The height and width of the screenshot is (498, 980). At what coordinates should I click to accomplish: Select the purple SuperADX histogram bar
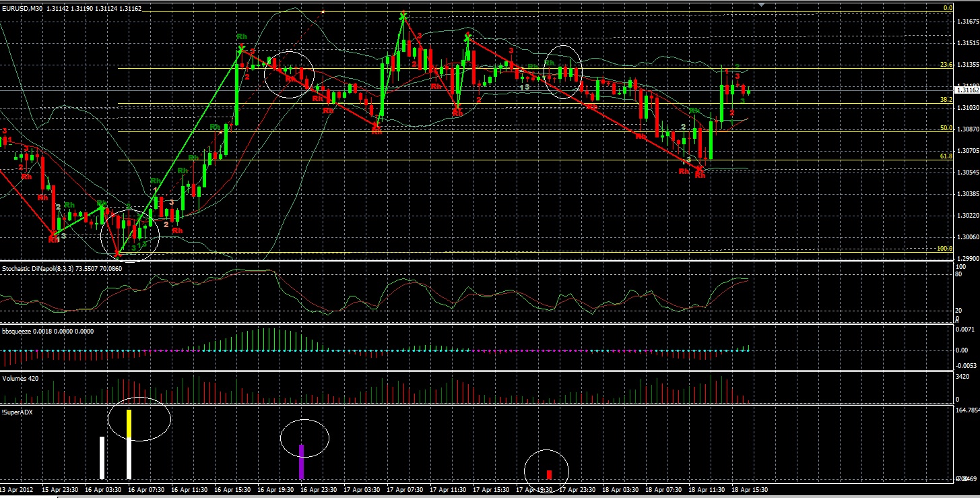pyautogui.click(x=302, y=461)
